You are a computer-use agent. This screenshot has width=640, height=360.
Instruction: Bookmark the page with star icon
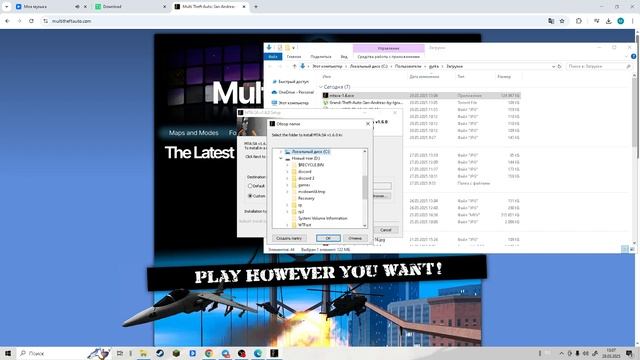click(562, 21)
